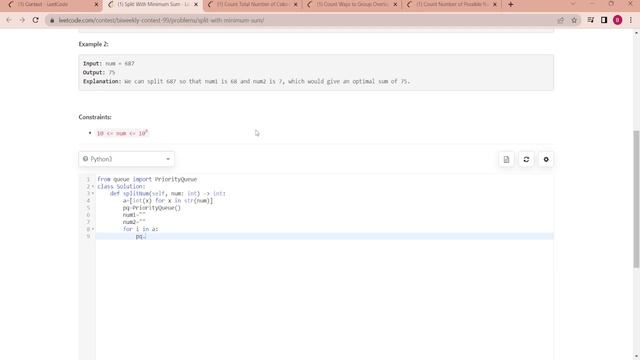This screenshot has width=640, height=360.
Task: Go forward with the browser forward arrow
Action: pyautogui.click(x=22, y=20)
